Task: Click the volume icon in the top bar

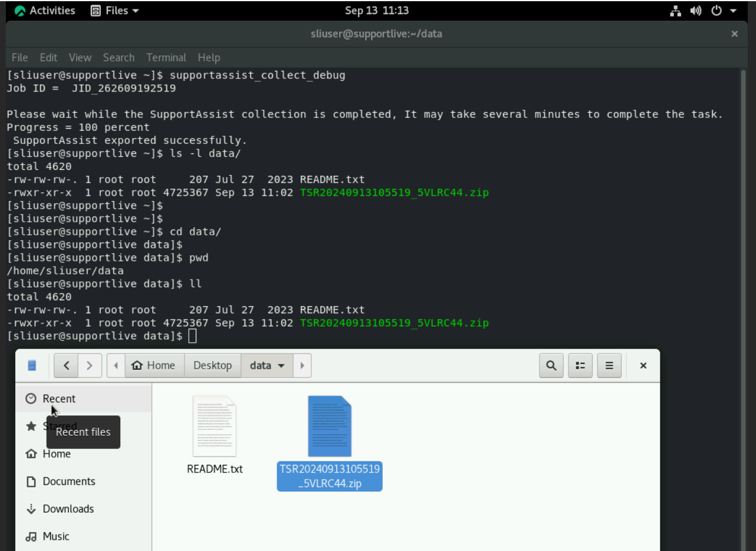Action: (695, 10)
